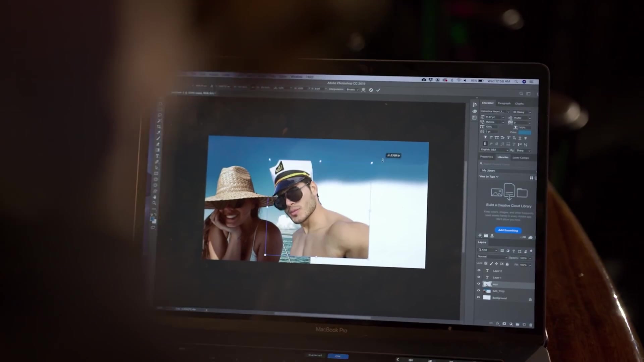Toggle Underline text style
Viewport: 644px width, 362px height.
520,138
